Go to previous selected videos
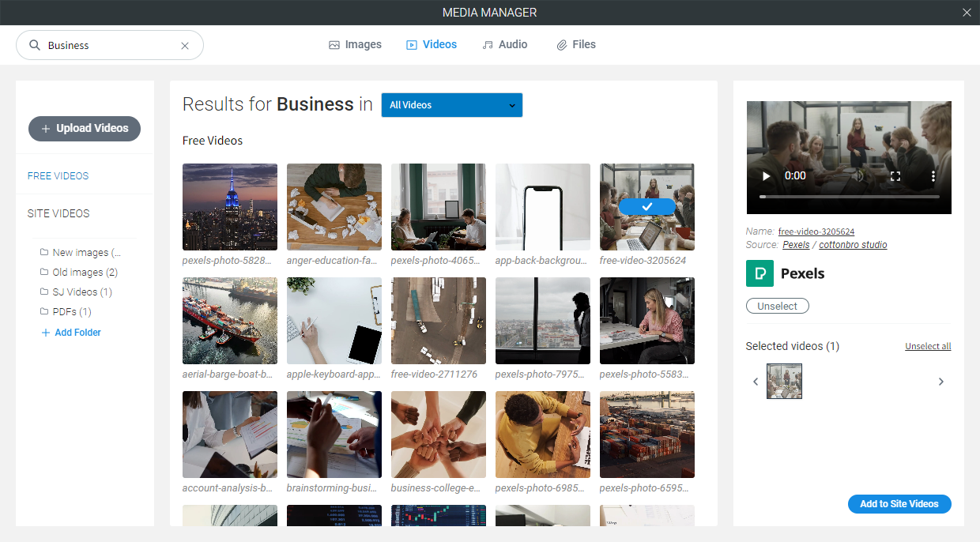Screen dimensions: 980x542 click(756, 382)
